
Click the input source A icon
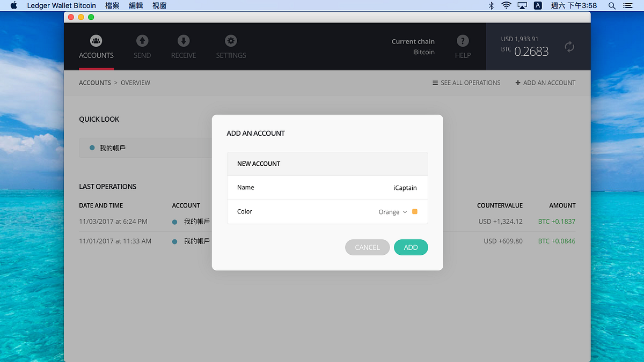[x=538, y=5]
